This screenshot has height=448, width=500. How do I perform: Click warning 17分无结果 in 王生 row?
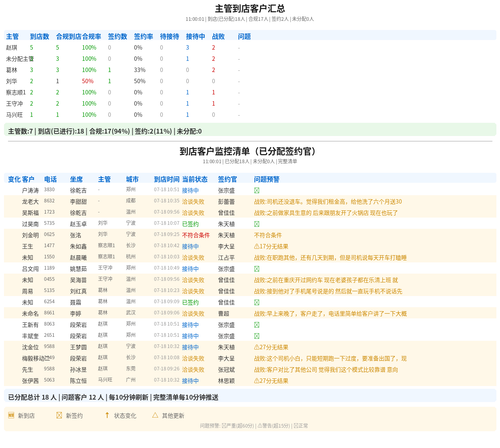coord(271,246)
